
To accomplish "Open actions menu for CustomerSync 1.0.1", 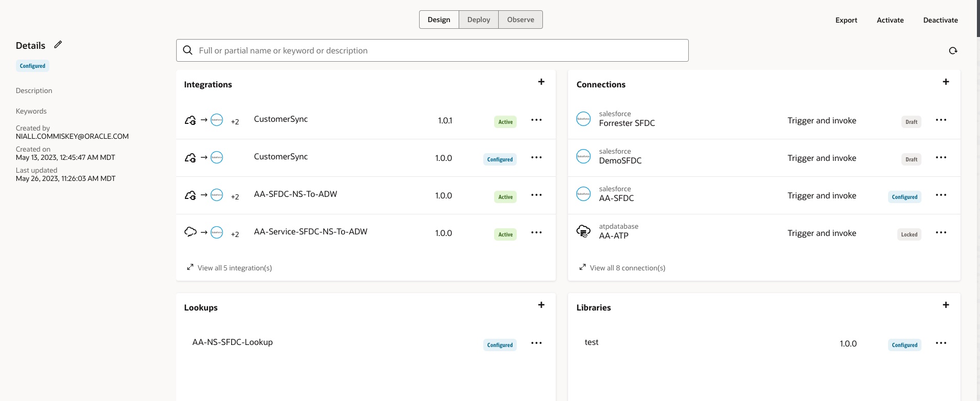I will click(x=537, y=120).
